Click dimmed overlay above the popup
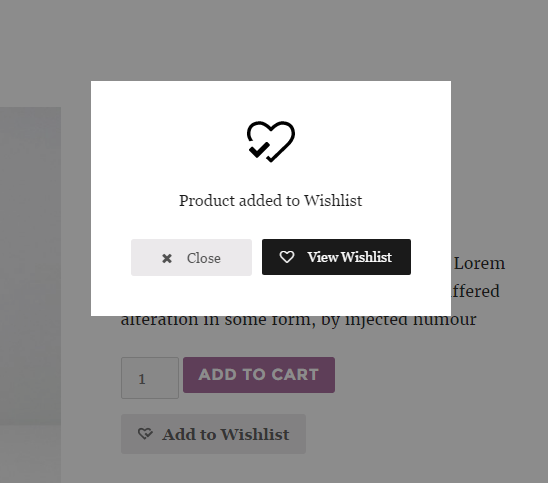The image size is (548, 483). click(x=271, y=40)
